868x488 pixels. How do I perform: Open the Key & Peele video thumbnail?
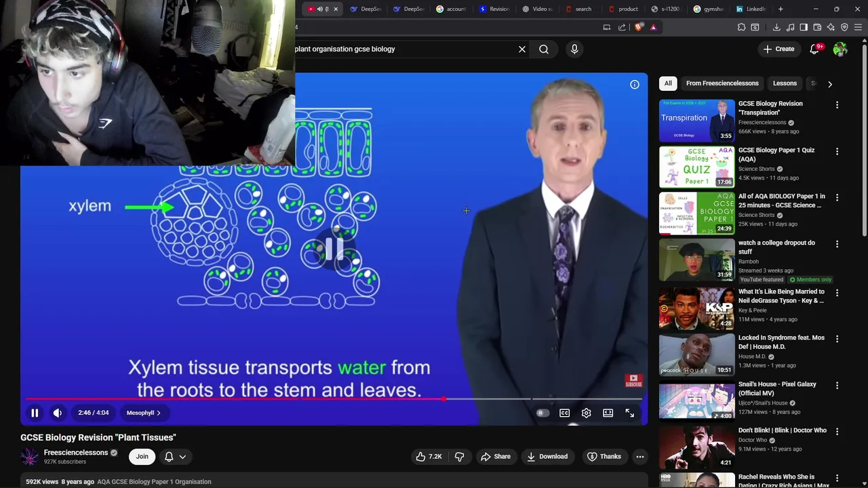(696, 308)
